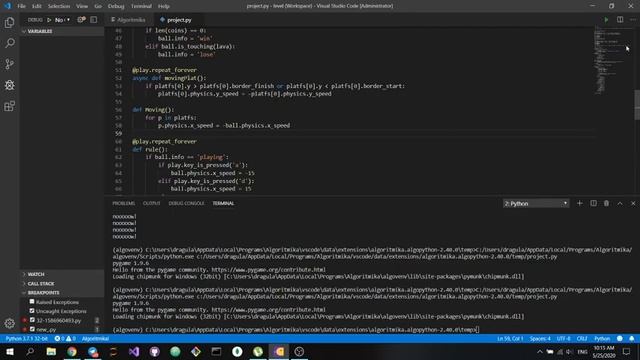Change file encoding via UTF-8
The width and height of the screenshot is (640, 360).
[564, 338]
